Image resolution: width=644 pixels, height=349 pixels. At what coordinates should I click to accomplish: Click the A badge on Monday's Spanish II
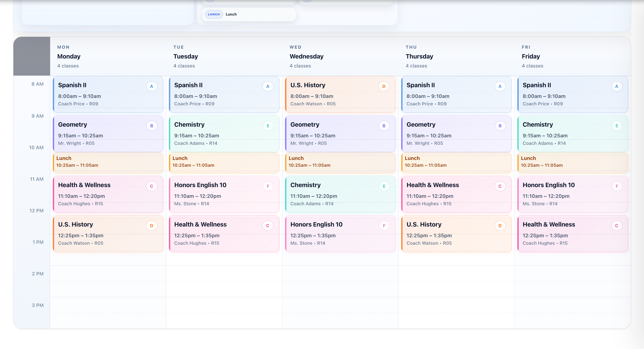point(151,87)
